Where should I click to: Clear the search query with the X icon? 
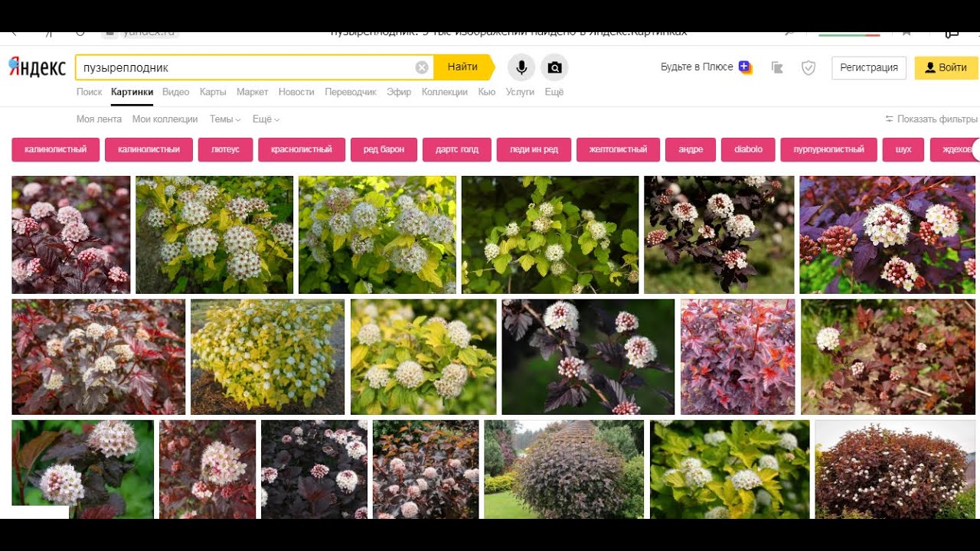[422, 67]
